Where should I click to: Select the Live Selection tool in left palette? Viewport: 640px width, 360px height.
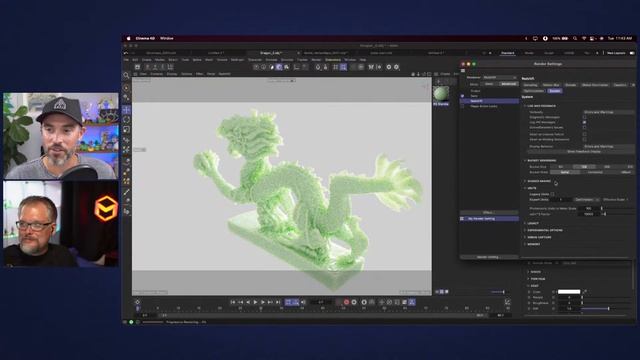tap(127, 88)
